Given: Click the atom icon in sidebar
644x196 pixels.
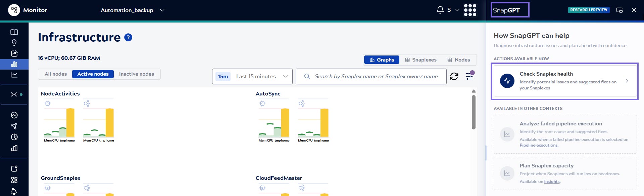Looking at the screenshot, I should click(x=14, y=180).
